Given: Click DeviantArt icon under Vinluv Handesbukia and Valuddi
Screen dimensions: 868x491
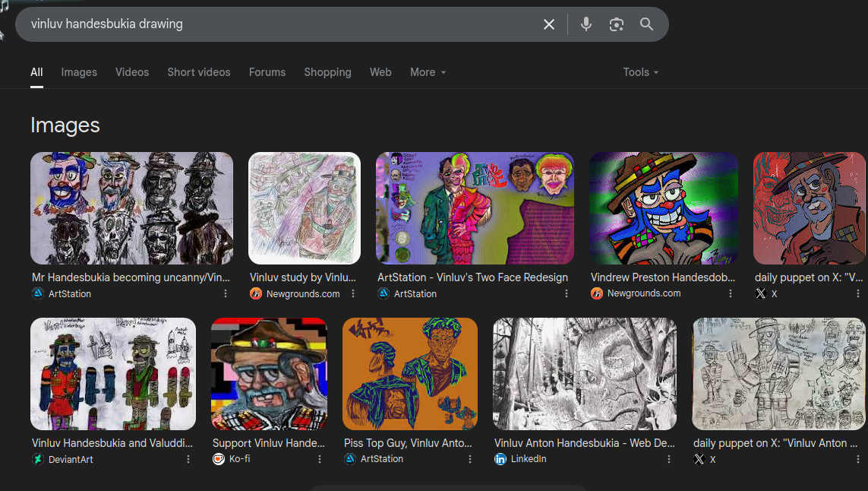Looking at the screenshot, I should [38, 459].
